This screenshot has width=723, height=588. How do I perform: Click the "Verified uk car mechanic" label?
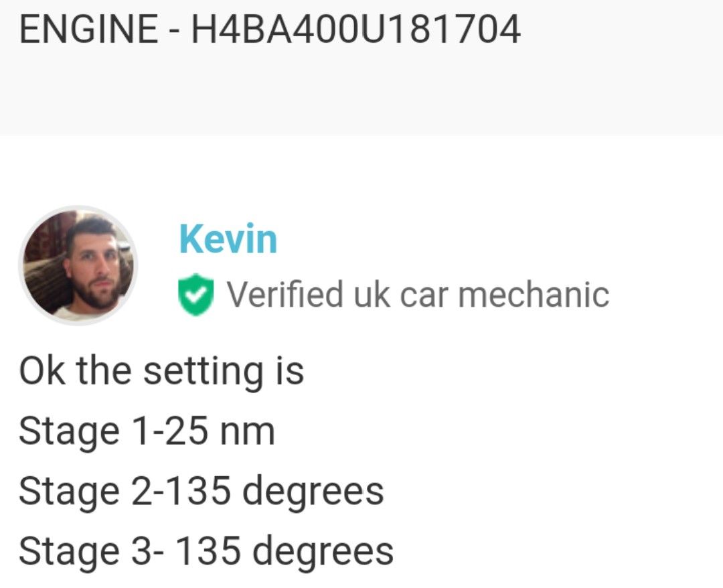click(417, 295)
